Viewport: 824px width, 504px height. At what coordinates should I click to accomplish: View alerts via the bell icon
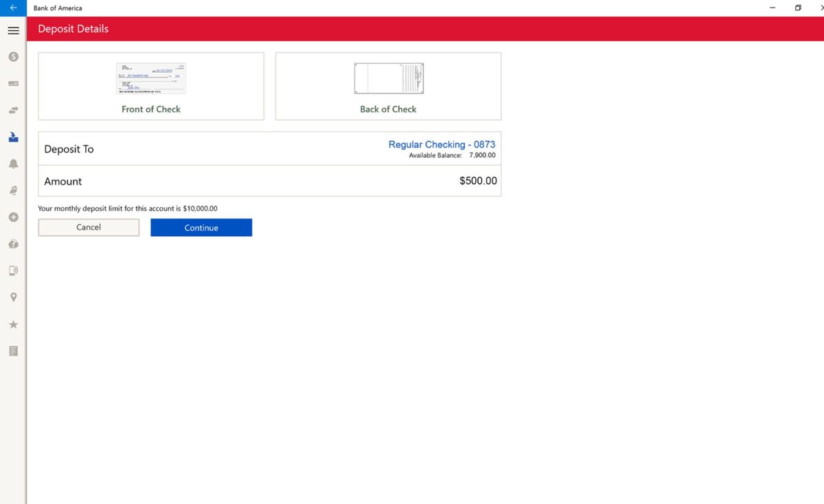12,163
